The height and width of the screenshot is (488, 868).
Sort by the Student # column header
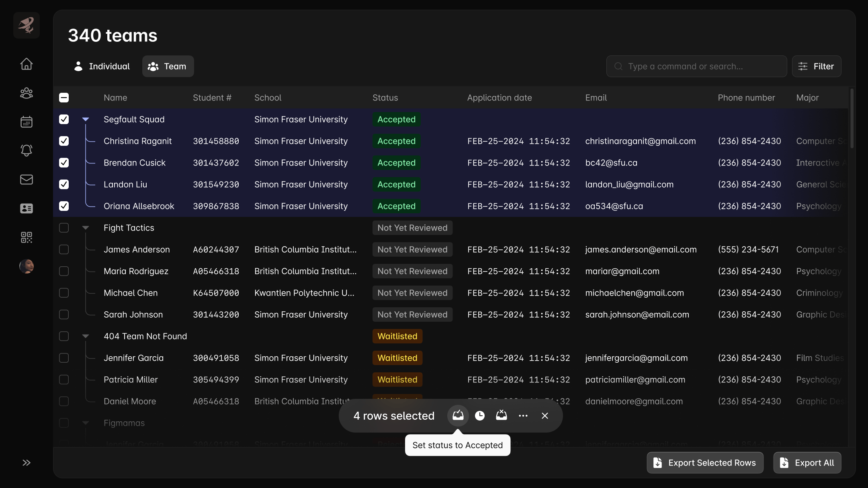(212, 98)
